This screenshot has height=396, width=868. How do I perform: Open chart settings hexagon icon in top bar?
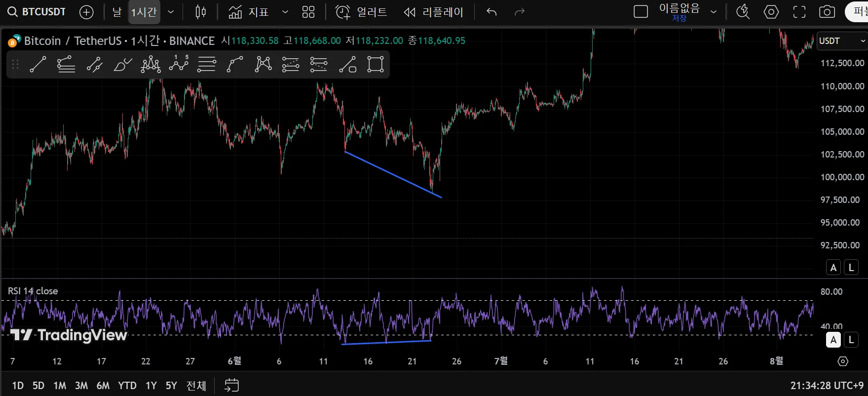coord(771,12)
